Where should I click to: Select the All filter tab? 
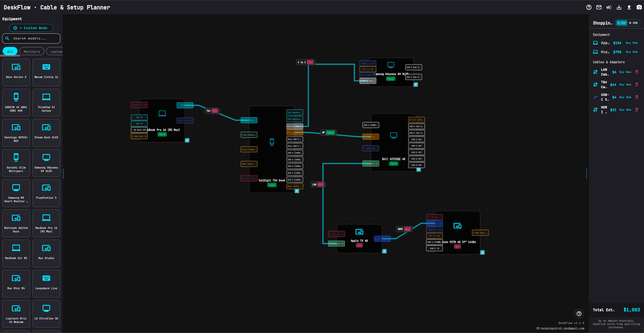(10, 52)
